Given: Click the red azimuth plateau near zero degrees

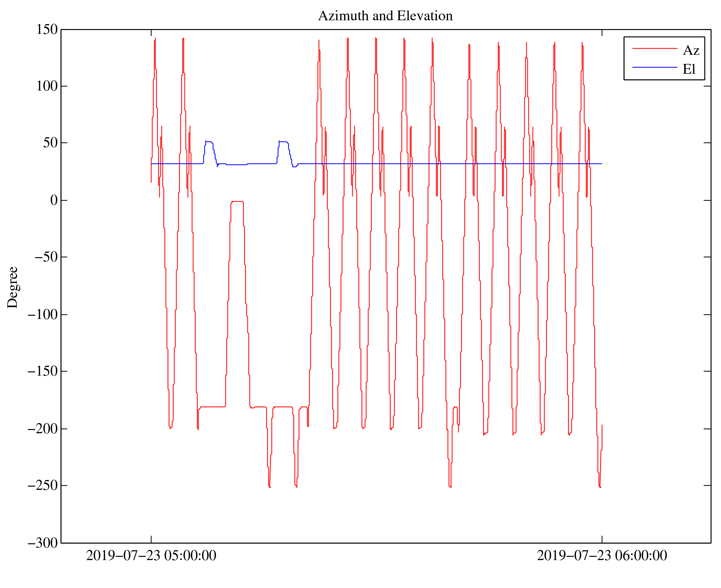Looking at the screenshot, I should 237,202.
